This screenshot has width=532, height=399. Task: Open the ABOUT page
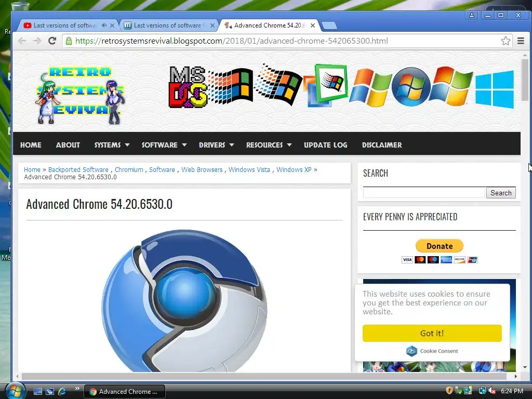click(68, 145)
